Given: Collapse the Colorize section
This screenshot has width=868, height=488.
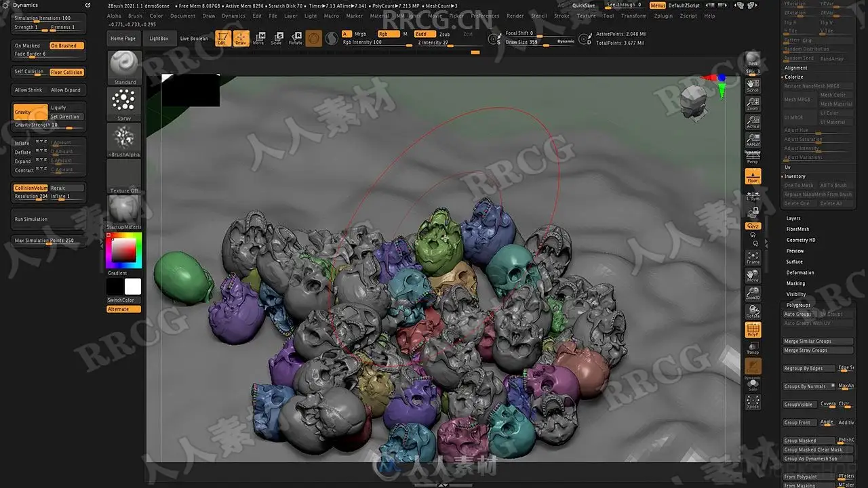Looking at the screenshot, I should (x=793, y=77).
